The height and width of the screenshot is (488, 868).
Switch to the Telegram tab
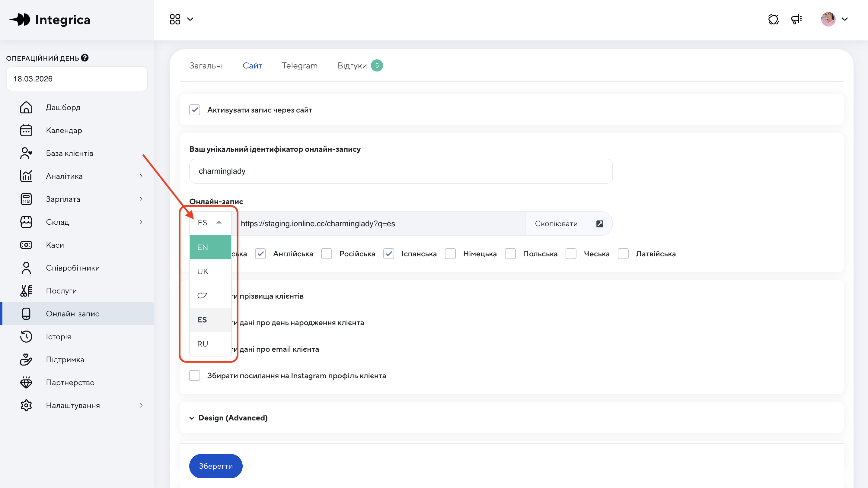point(300,66)
